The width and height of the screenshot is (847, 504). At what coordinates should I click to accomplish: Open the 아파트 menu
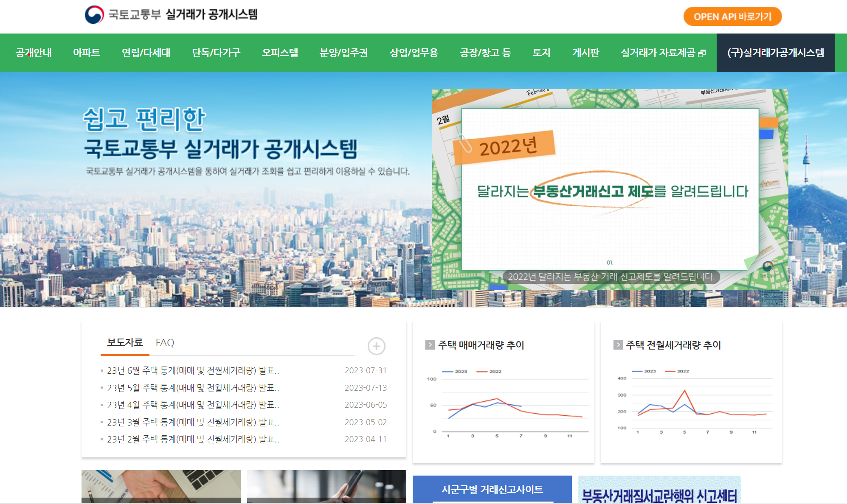[87, 53]
